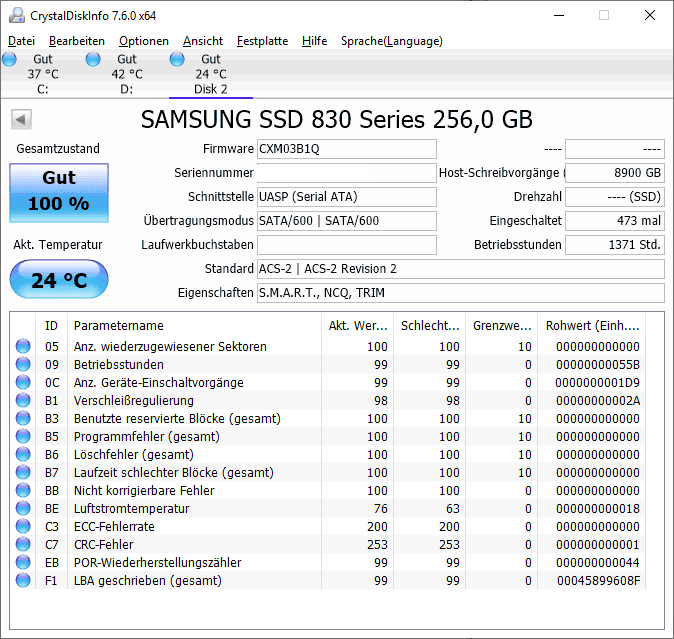Viewport: 674px width, 639px height.
Task: Click status orb of attribute 05 row
Action: point(23,346)
